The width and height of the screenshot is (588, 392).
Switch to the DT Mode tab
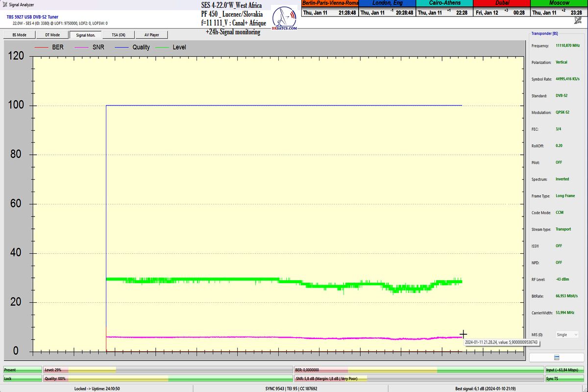(x=52, y=35)
